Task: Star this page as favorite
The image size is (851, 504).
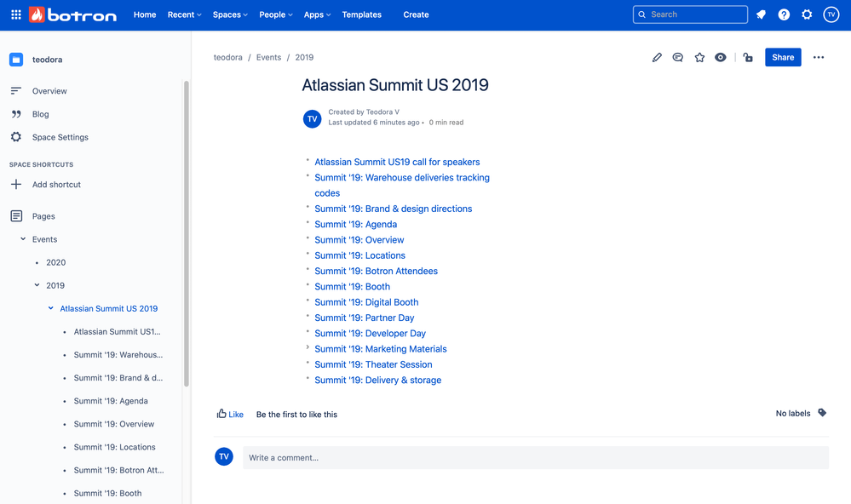Action: point(699,58)
